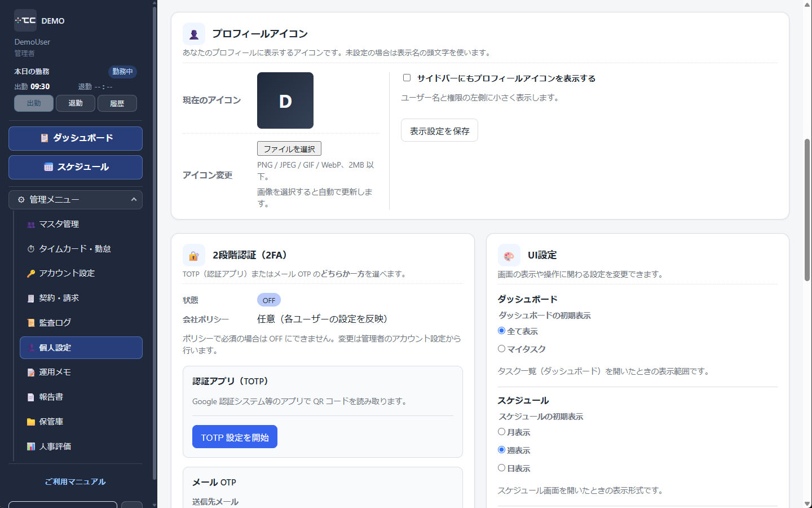
Task: Click ファイルを選択 to upload icon
Action: 289,148
